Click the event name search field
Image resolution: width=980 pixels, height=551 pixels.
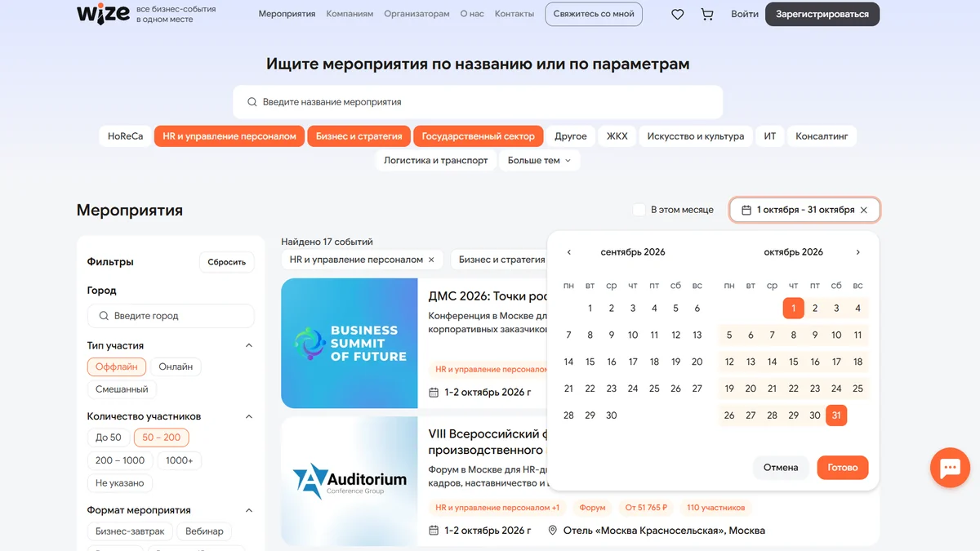478,102
